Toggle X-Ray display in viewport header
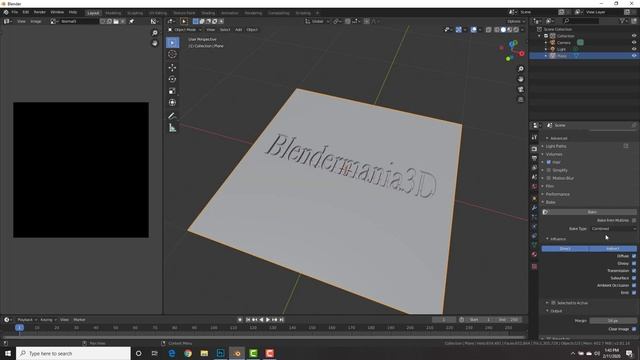Viewport: 640px width, 360px height. coord(489,30)
